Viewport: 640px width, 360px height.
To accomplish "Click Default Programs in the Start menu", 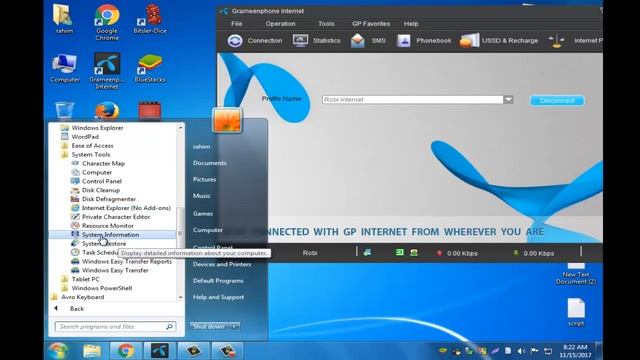I will pos(218,281).
